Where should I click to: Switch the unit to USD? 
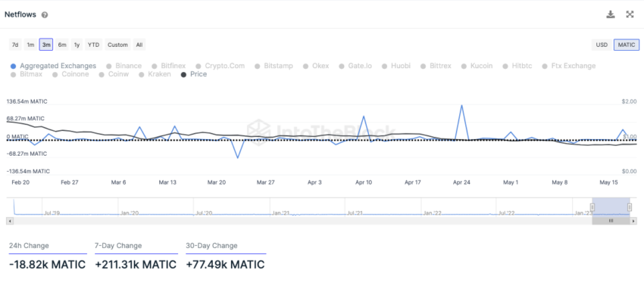pyautogui.click(x=602, y=45)
